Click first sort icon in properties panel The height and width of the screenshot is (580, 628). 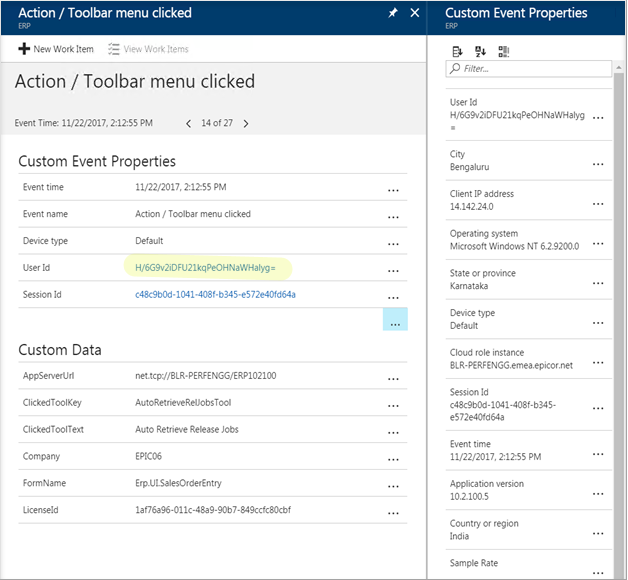click(x=457, y=51)
